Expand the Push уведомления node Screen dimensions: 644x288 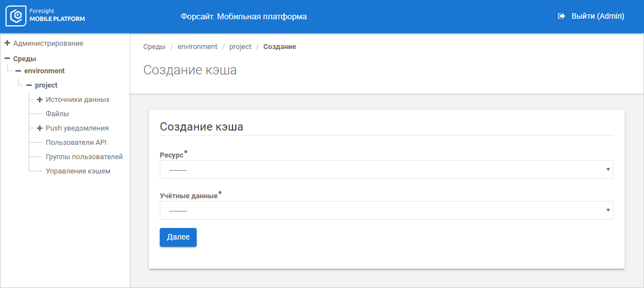(40, 128)
